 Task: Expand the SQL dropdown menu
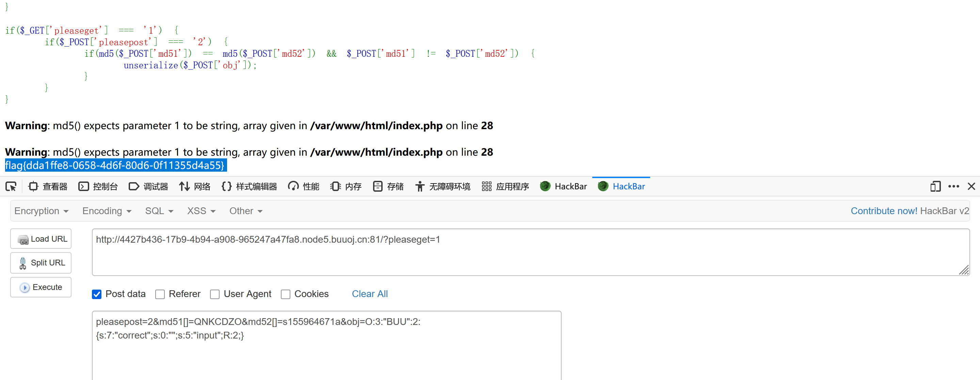[159, 211]
